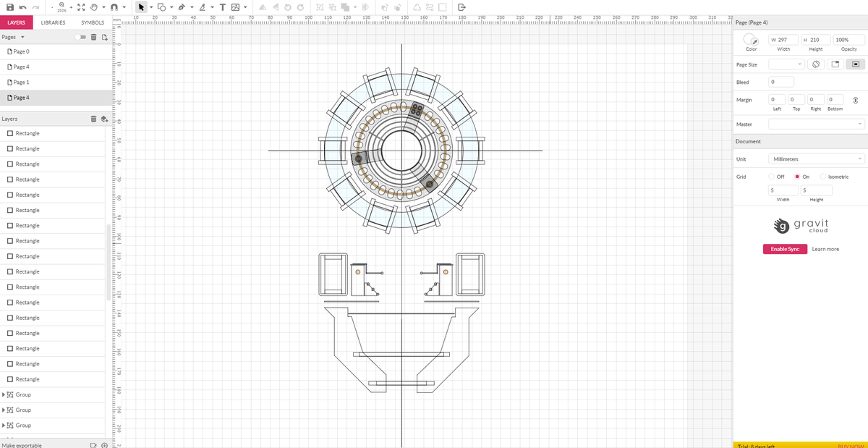Open the Unit Millimeters dropdown
Viewport: 868px width, 448px height.
[x=817, y=159]
